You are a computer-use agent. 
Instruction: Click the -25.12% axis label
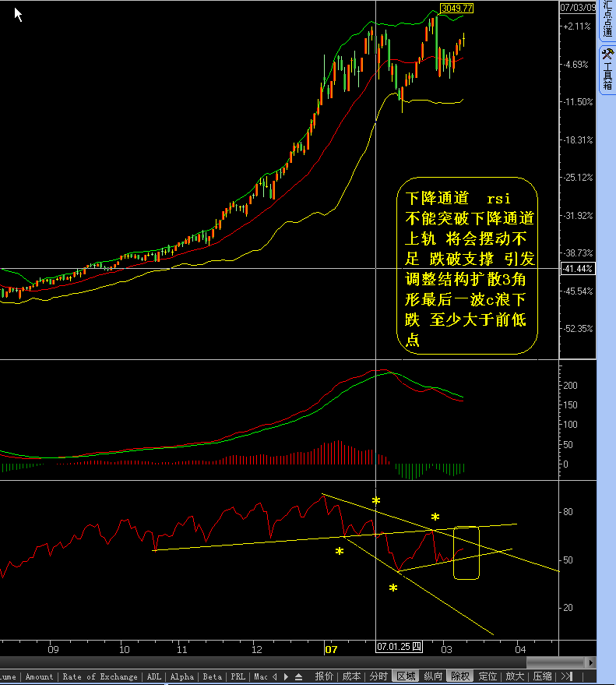coord(578,178)
